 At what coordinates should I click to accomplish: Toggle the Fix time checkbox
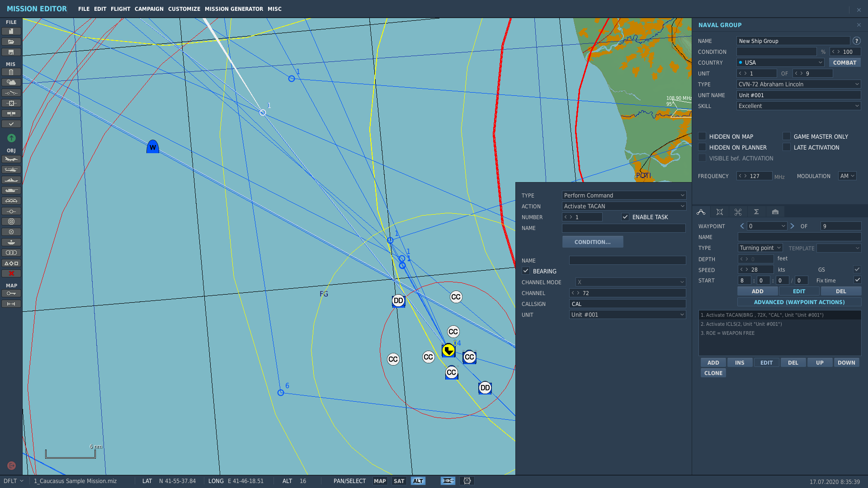[857, 280]
